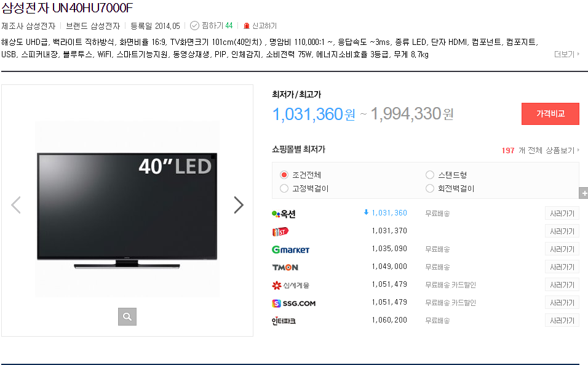Open the 인터파크 shop logo
The image size is (588, 365).
pos(284,321)
